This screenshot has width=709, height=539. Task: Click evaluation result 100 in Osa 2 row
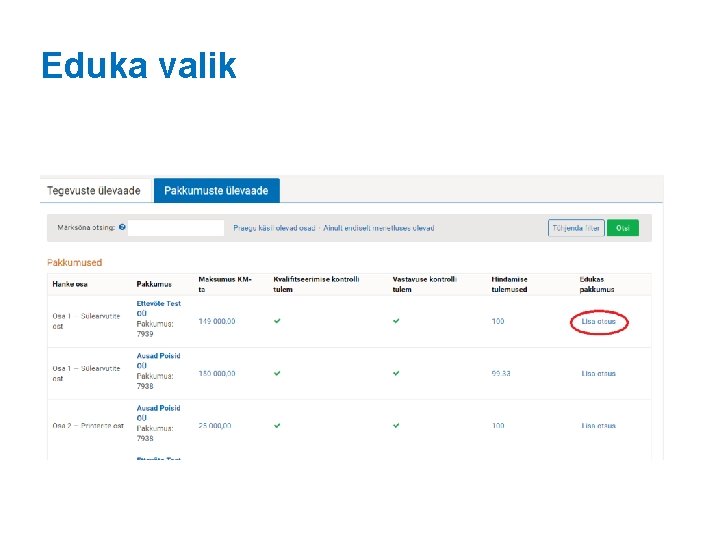point(498,426)
